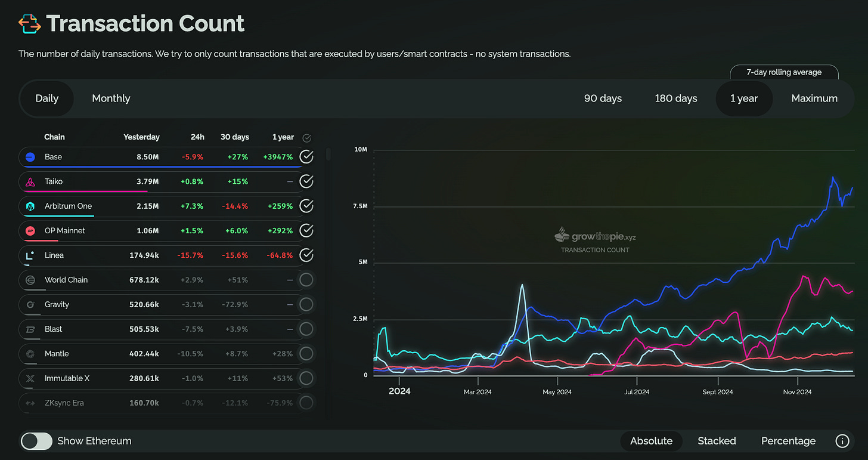The width and height of the screenshot is (868, 460).
Task: Click the Transaction Count arrows logo icon
Action: tap(30, 24)
